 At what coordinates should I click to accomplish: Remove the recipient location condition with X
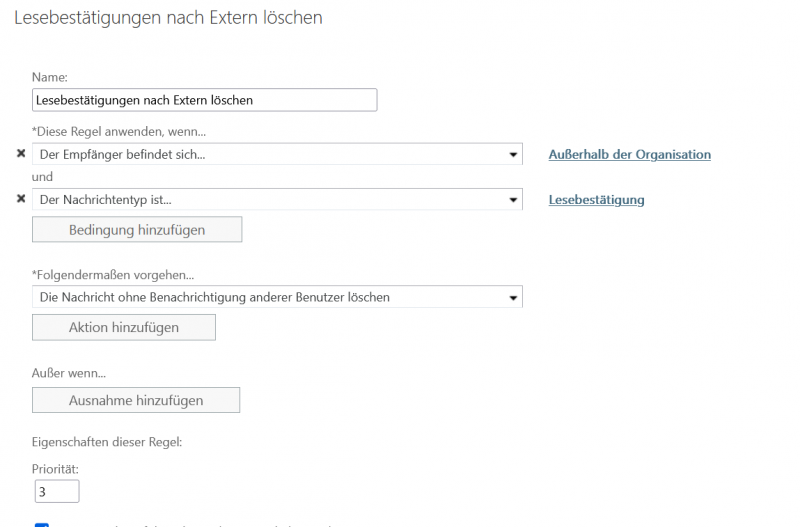(x=21, y=154)
